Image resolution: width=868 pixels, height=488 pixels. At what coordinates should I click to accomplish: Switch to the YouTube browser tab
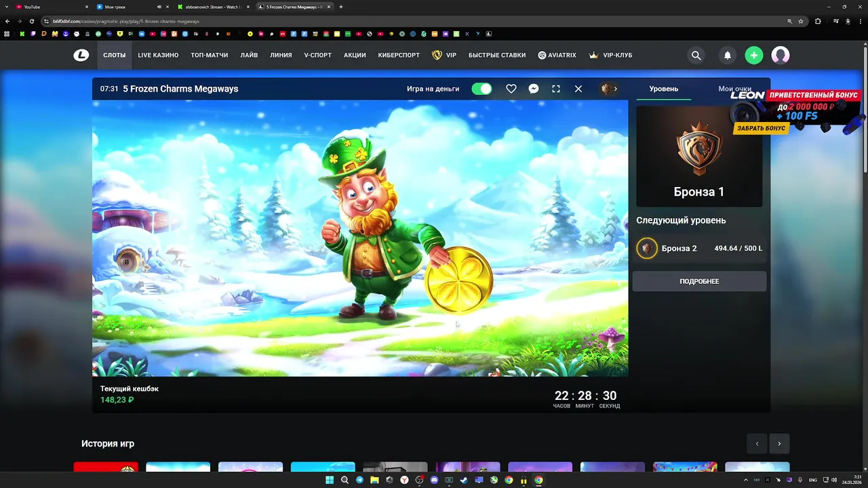(x=53, y=7)
